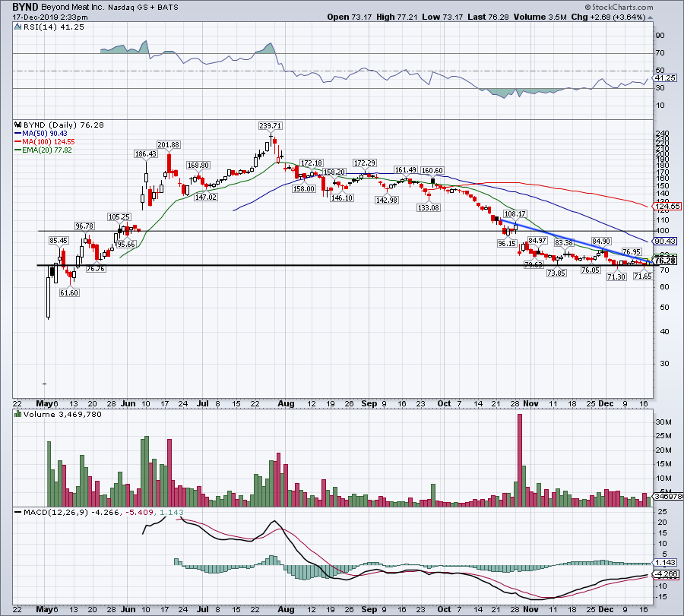Click the 61.60 low price label
684x616 pixels.
click(69, 293)
